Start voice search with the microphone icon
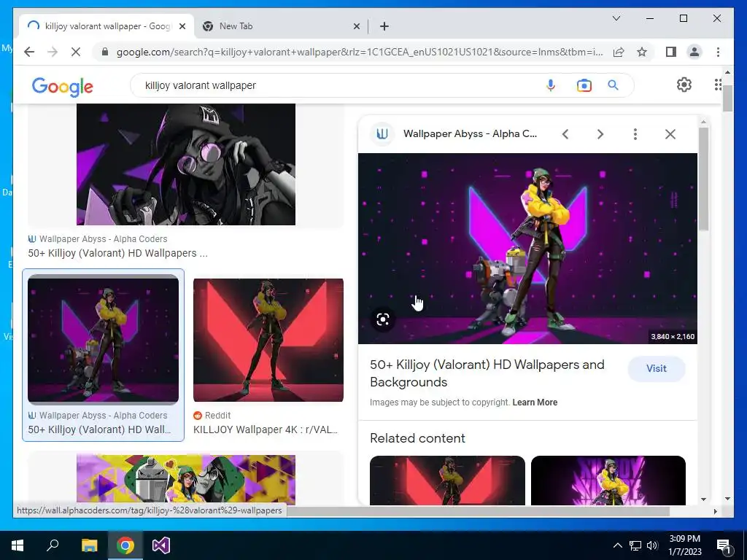The height and width of the screenshot is (560, 747). coord(551,85)
